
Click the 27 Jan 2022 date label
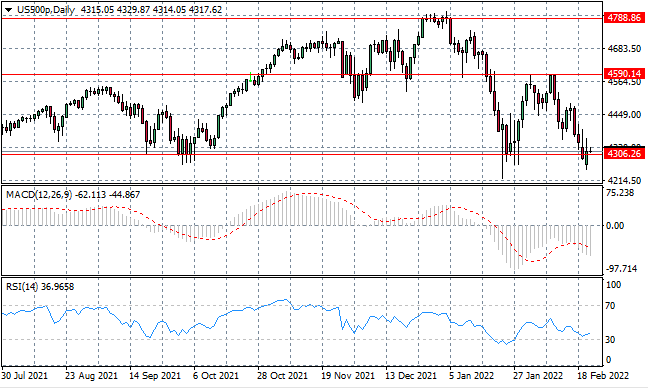point(538,376)
